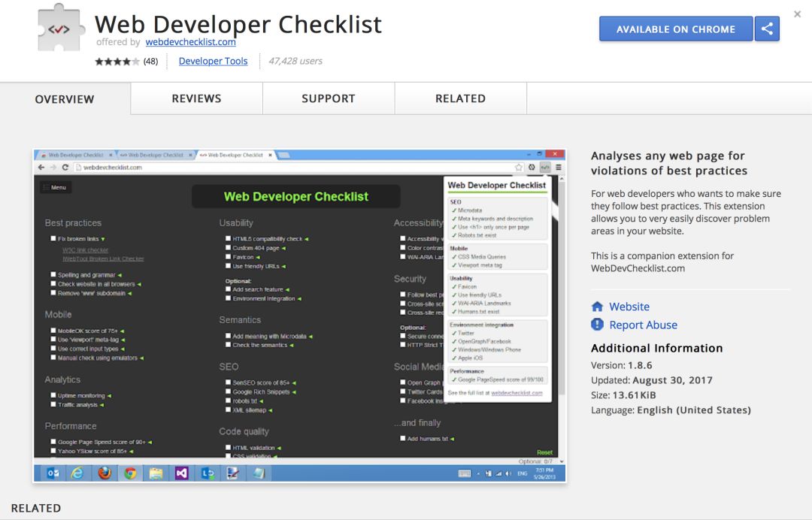Click volume speaker icon in preview tray
This screenshot has width=812, height=520.
(508, 473)
